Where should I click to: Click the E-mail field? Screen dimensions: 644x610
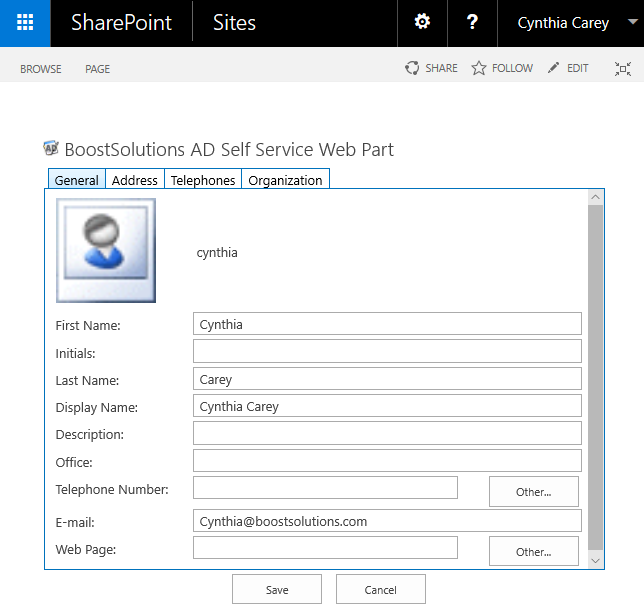click(387, 521)
